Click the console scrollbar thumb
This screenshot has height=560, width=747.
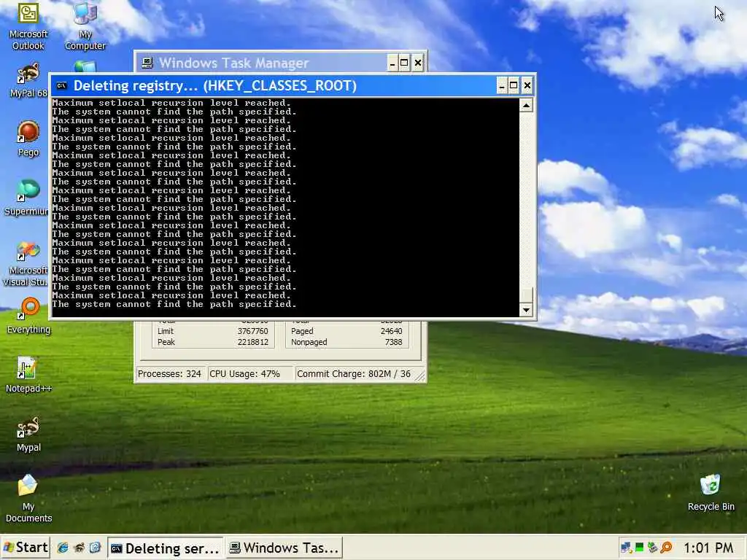click(x=526, y=295)
